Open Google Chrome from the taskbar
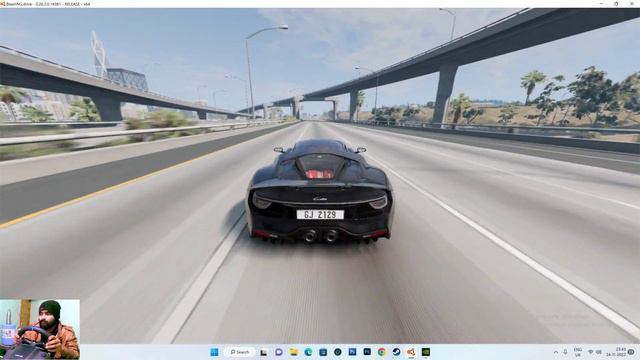 point(382,352)
